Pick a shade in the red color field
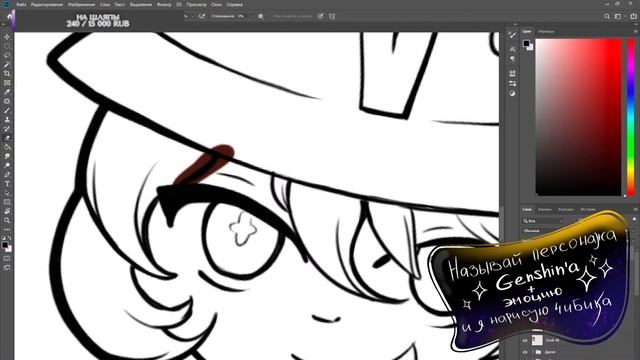Viewport: 640px width, 360px height. pyautogui.click(x=578, y=117)
